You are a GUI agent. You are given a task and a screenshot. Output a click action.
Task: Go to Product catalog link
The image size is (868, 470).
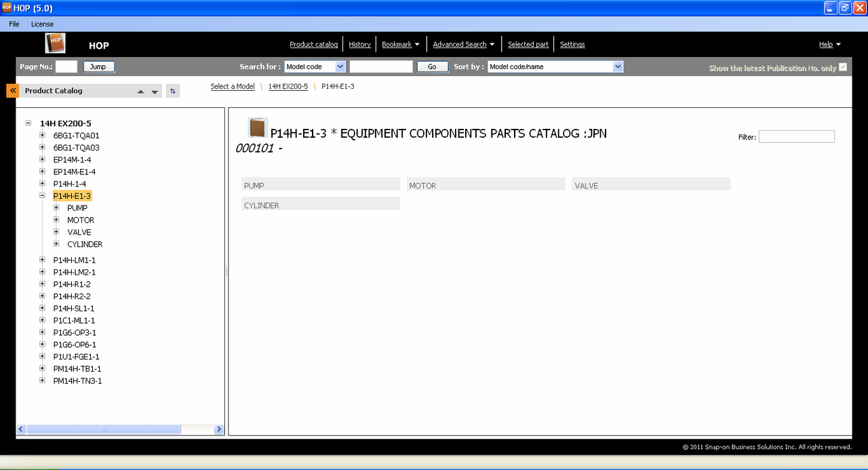coord(313,44)
